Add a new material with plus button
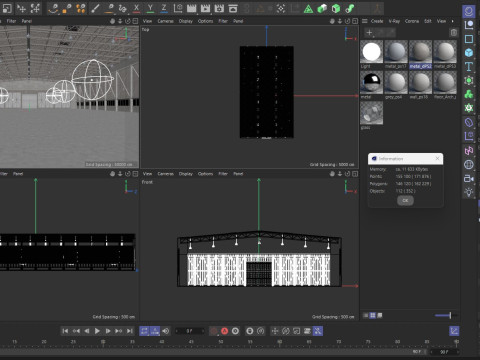Viewport: 480px width, 360px height. point(369,32)
